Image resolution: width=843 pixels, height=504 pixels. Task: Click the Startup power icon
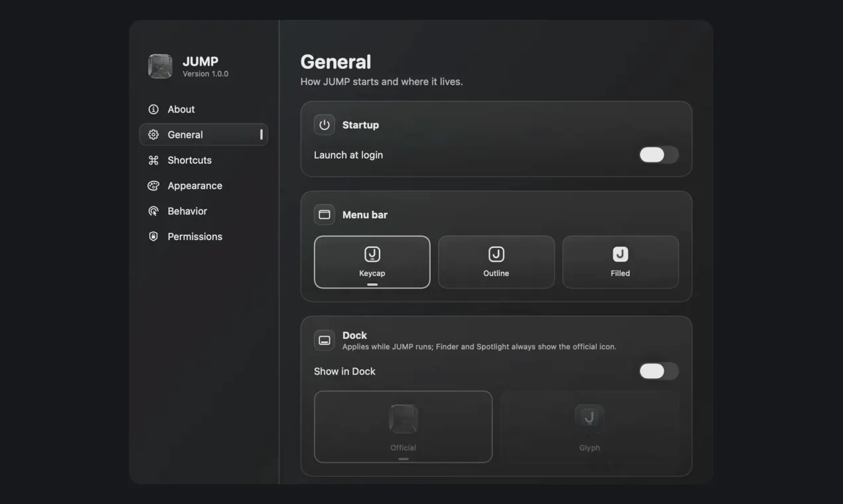(x=325, y=125)
